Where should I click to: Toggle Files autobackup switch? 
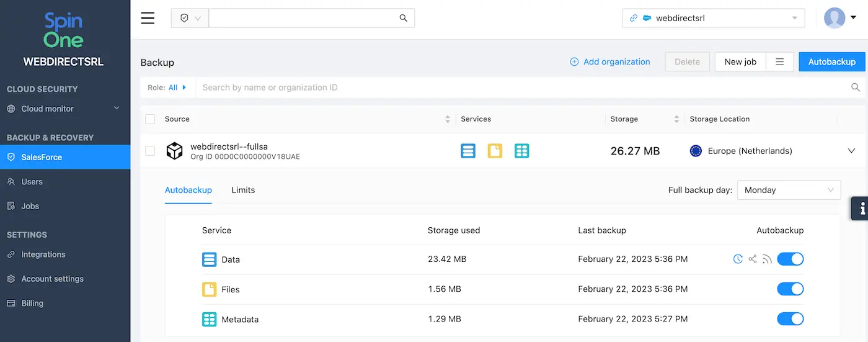pos(790,289)
